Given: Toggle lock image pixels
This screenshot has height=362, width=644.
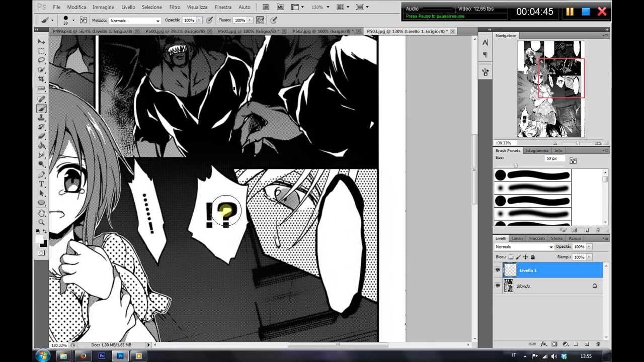Looking at the screenshot, I should click(518, 257).
